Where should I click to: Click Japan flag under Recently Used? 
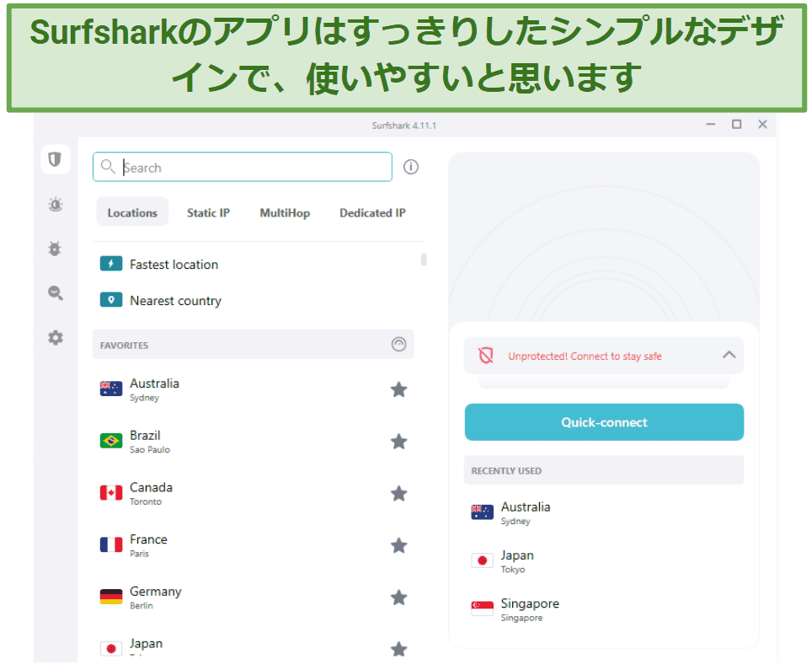pos(482,560)
